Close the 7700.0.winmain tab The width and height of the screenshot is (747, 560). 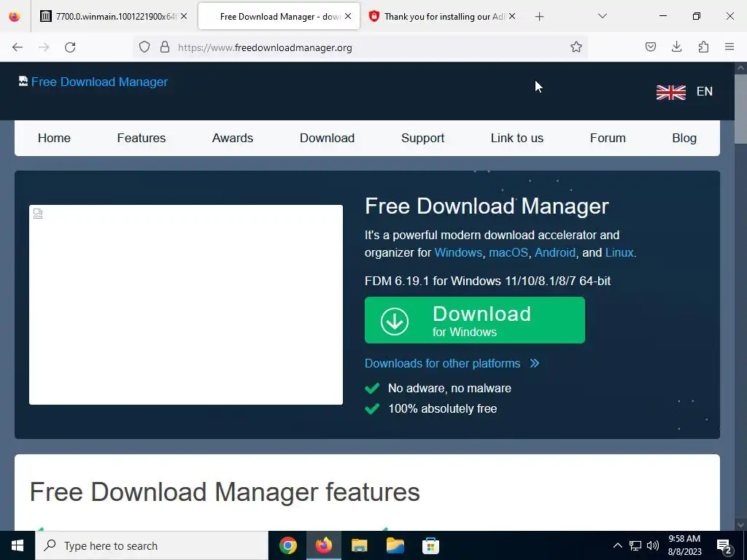point(184,16)
